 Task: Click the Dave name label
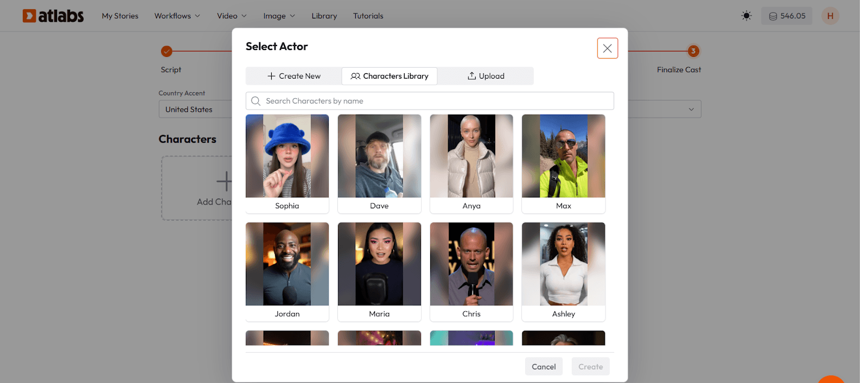379,206
